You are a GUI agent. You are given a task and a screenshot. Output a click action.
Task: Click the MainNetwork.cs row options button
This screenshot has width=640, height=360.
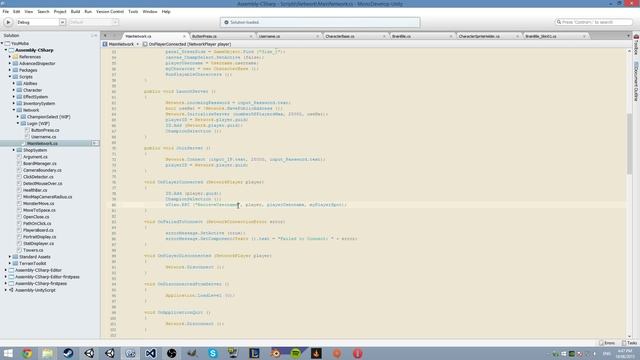pyautogui.click(x=95, y=143)
